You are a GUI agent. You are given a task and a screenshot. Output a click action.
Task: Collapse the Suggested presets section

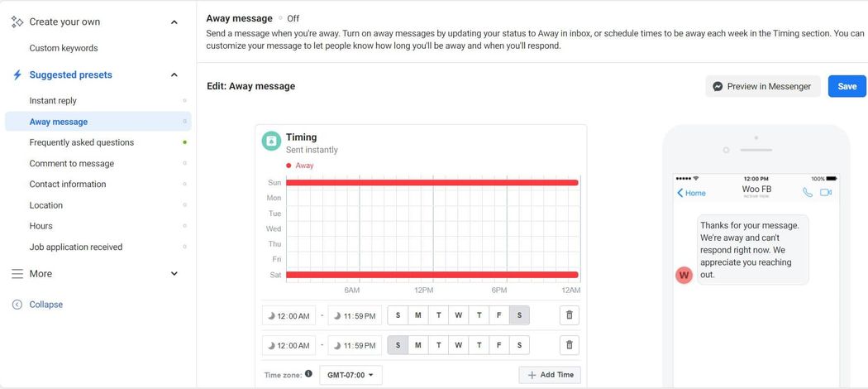tap(174, 75)
